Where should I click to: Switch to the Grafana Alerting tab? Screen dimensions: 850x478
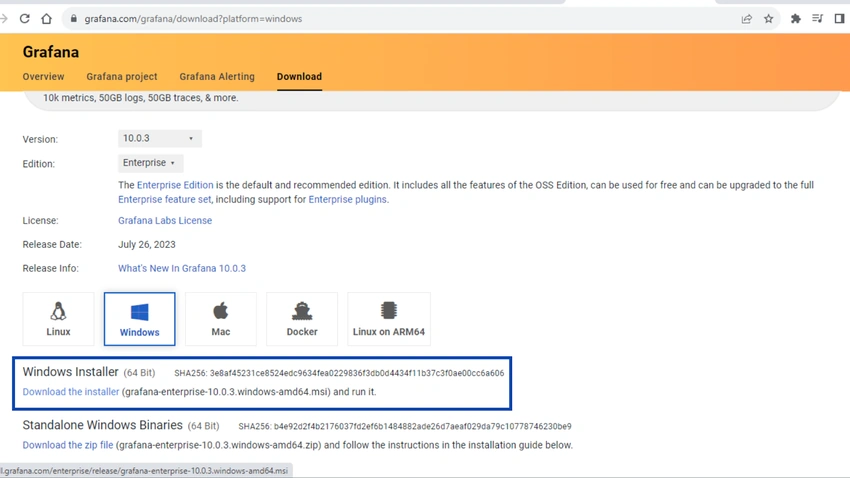217,76
